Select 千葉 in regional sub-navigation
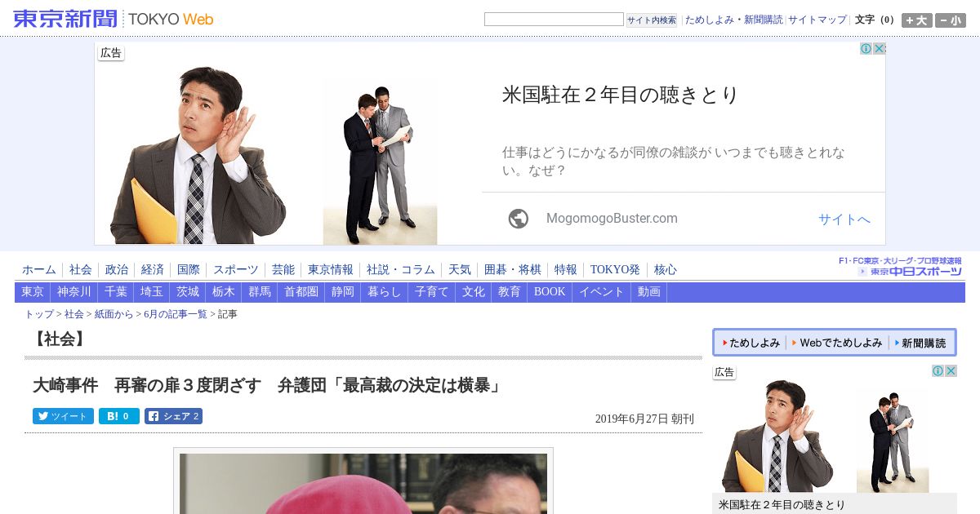Viewport: 980px width, 514px height. coord(116,292)
